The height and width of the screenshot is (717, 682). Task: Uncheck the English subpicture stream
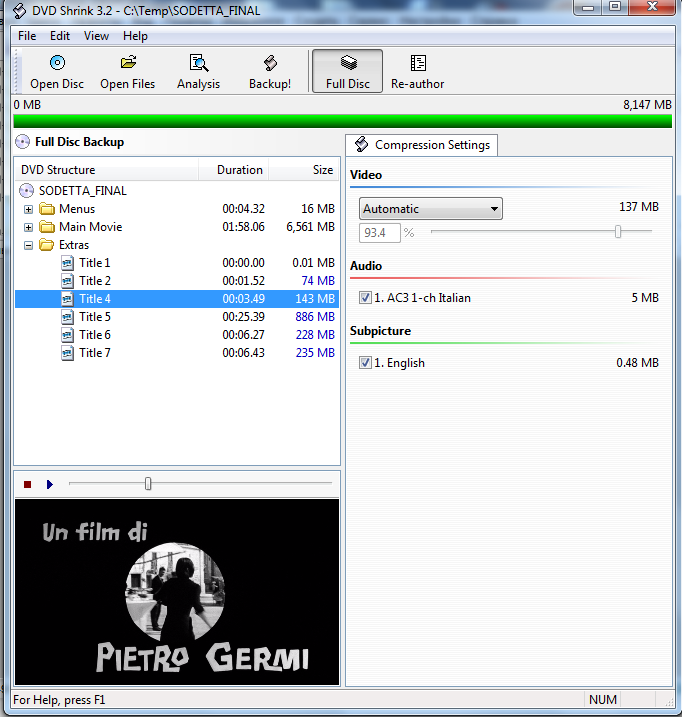coord(365,363)
